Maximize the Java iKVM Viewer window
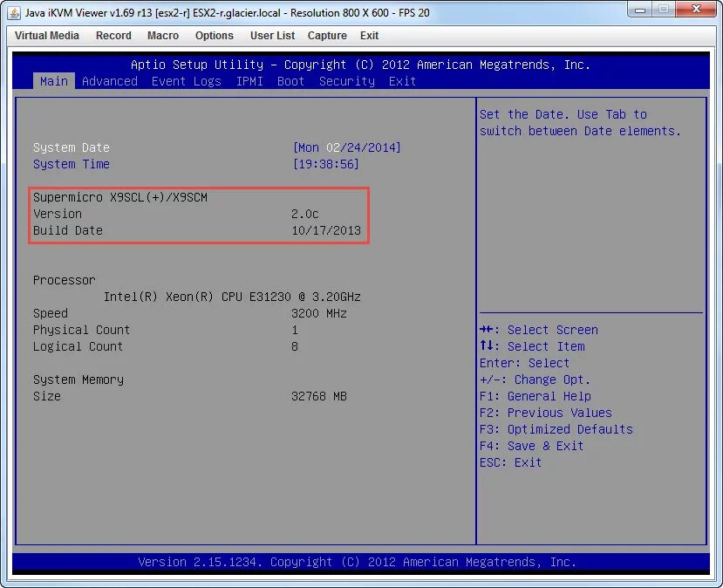This screenshot has height=588, width=723. coord(664,10)
